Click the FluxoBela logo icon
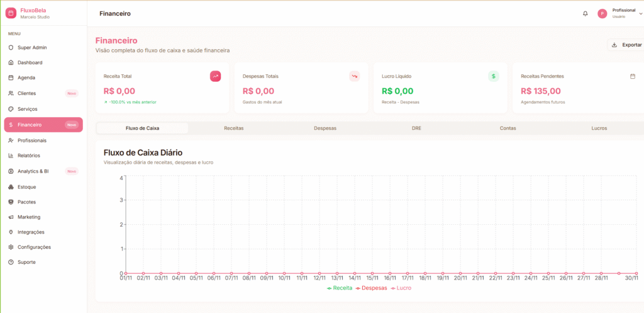 pos(10,13)
